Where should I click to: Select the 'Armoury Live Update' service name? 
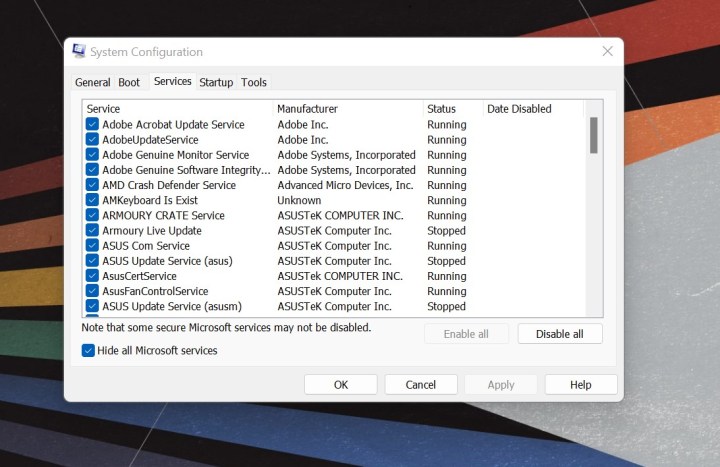click(x=152, y=231)
